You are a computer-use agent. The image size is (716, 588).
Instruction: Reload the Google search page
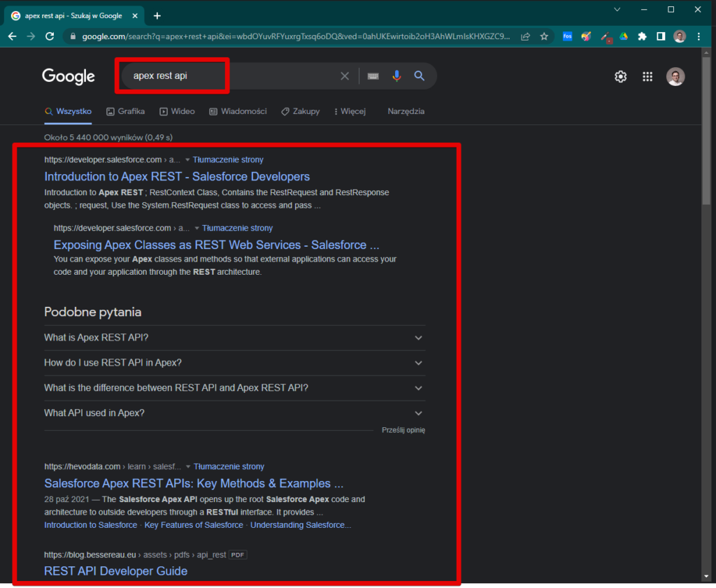50,36
